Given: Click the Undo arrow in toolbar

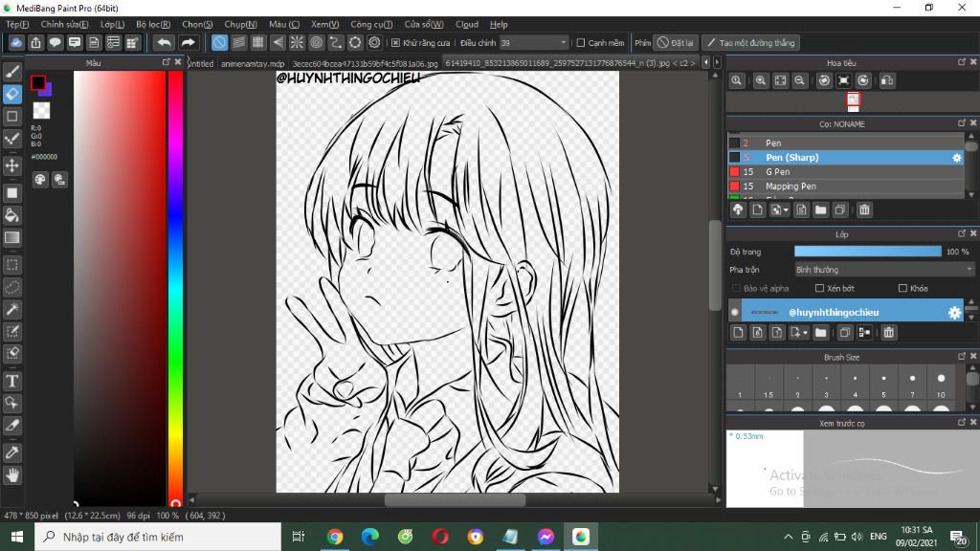Looking at the screenshot, I should click(x=164, y=42).
